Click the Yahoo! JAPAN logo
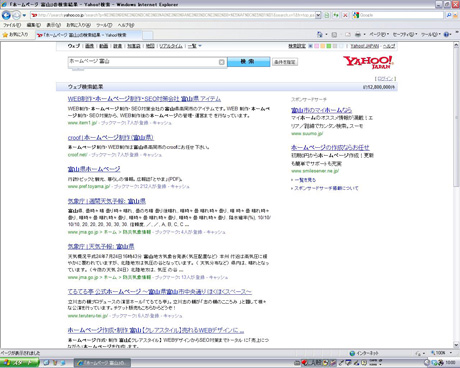The image size is (460, 368). pos(368,62)
